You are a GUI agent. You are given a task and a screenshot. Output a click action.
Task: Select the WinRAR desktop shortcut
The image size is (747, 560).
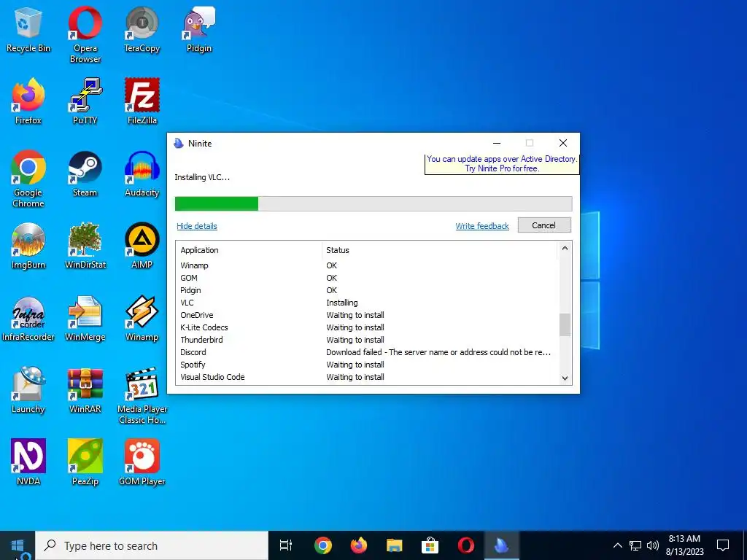click(x=85, y=391)
